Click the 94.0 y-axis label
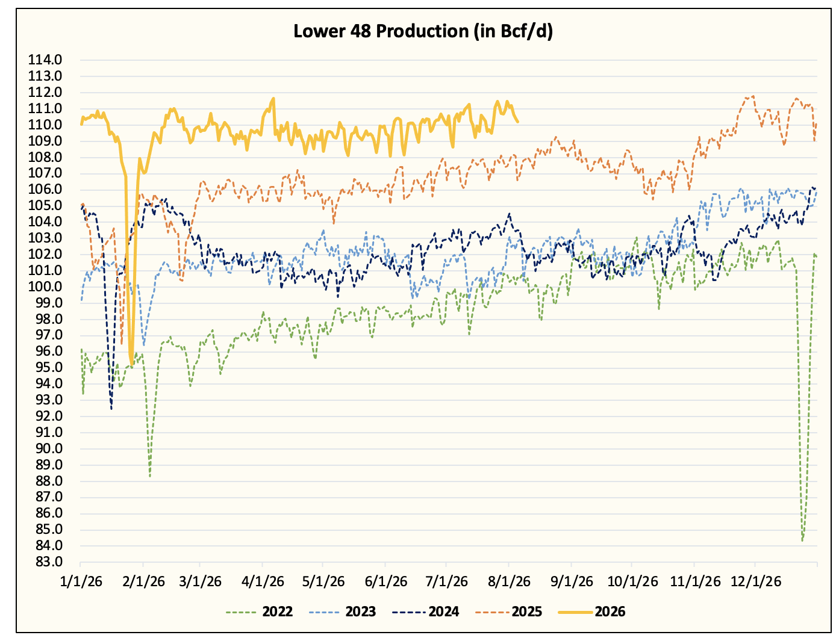This screenshot has height=644, width=836. coord(48,384)
